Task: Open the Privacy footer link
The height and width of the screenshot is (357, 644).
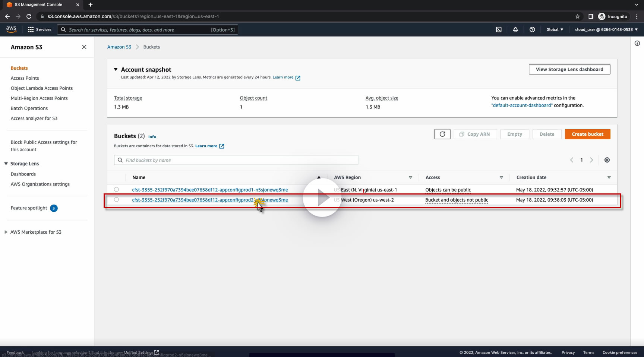Action: (x=568, y=353)
